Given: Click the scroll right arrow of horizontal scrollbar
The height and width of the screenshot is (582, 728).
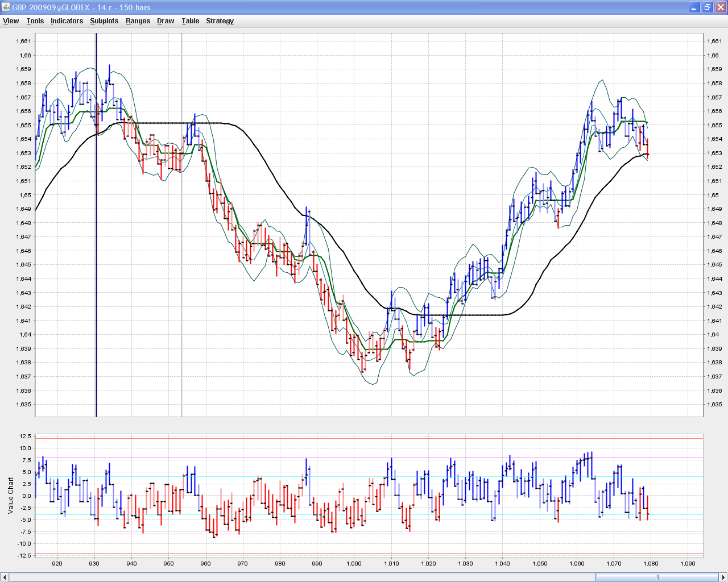Looking at the screenshot, I should (723, 577).
